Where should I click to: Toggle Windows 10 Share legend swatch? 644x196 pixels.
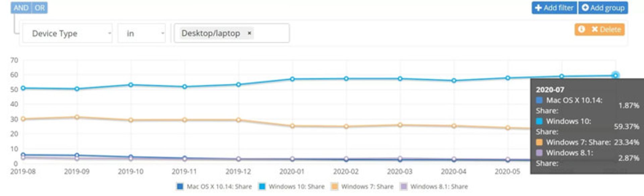pyautogui.click(x=262, y=187)
